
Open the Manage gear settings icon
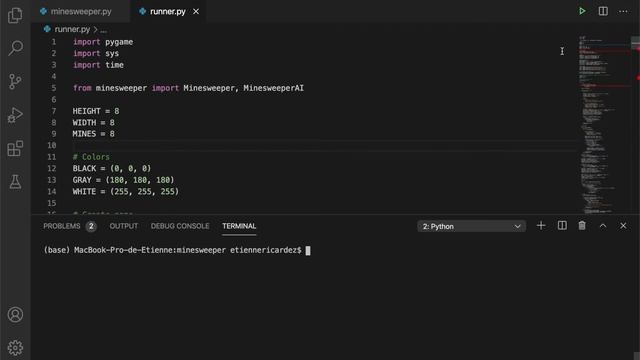coord(15,348)
